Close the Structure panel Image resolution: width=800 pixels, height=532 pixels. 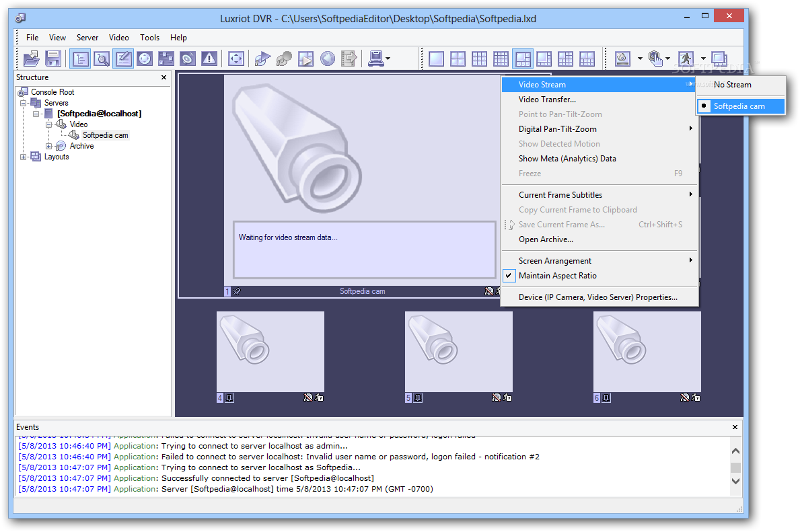coord(163,77)
